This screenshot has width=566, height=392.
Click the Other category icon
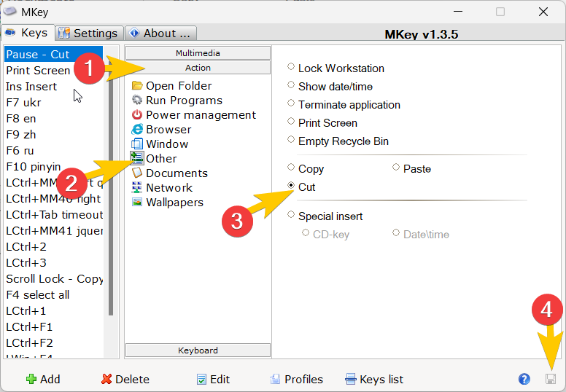pos(137,158)
